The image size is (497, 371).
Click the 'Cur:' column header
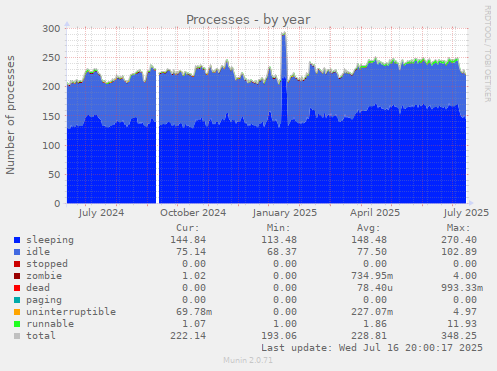pos(188,228)
